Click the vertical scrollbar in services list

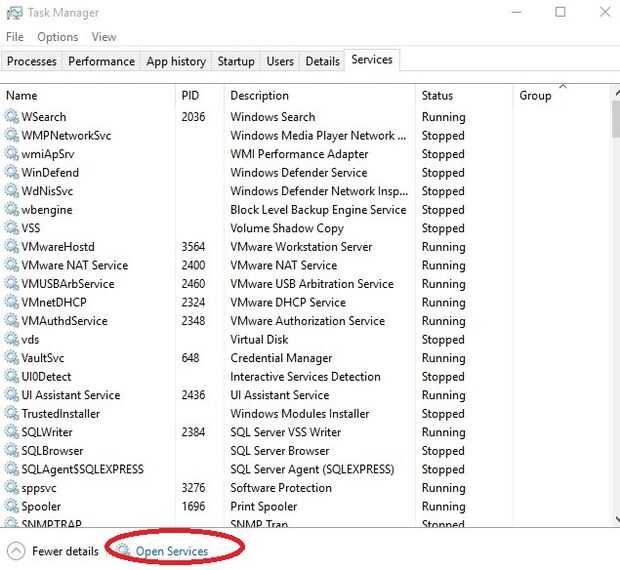(613, 300)
